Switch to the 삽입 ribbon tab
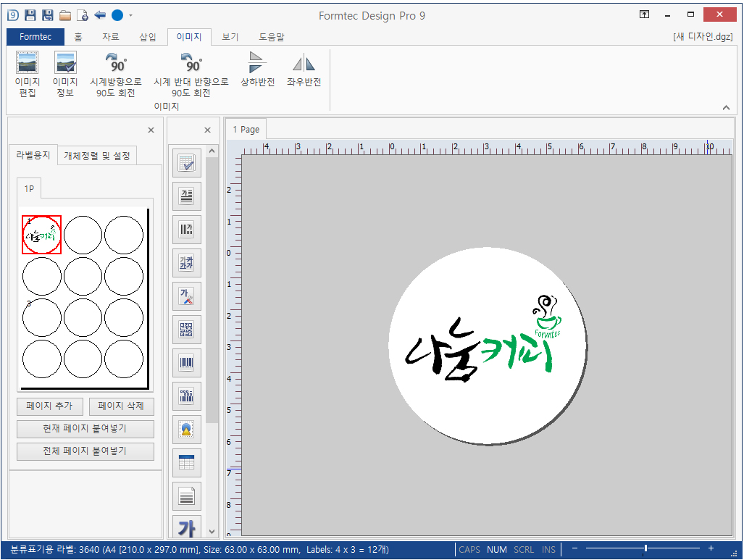 tap(148, 36)
